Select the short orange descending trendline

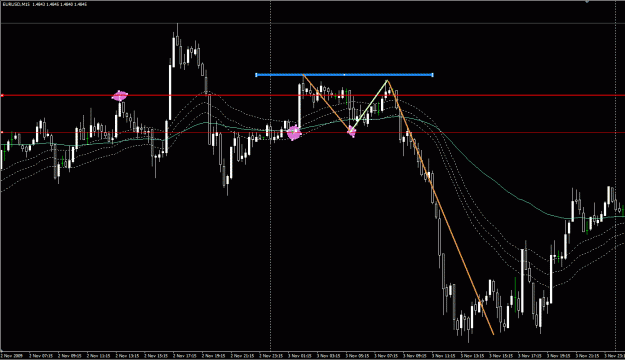[x=327, y=102]
